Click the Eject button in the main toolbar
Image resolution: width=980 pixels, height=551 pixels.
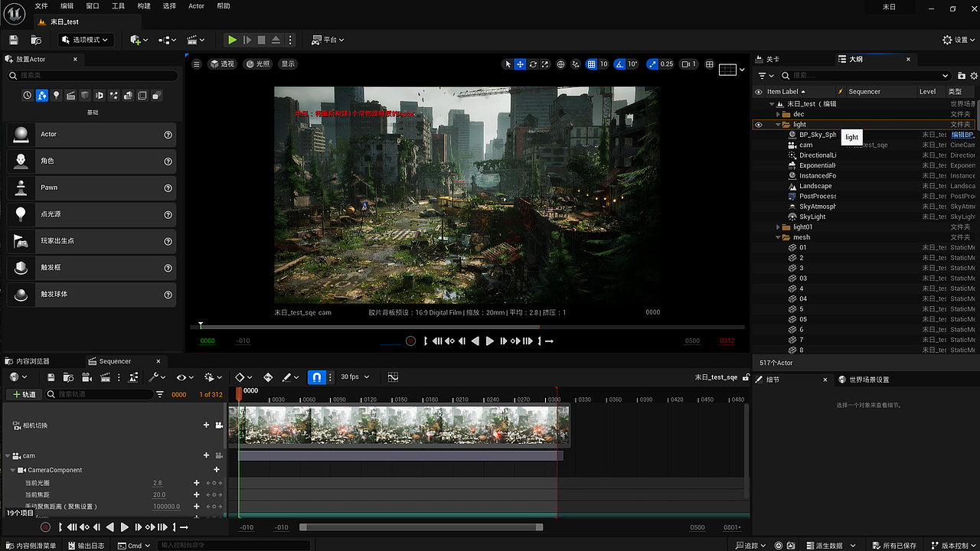(276, 40)
